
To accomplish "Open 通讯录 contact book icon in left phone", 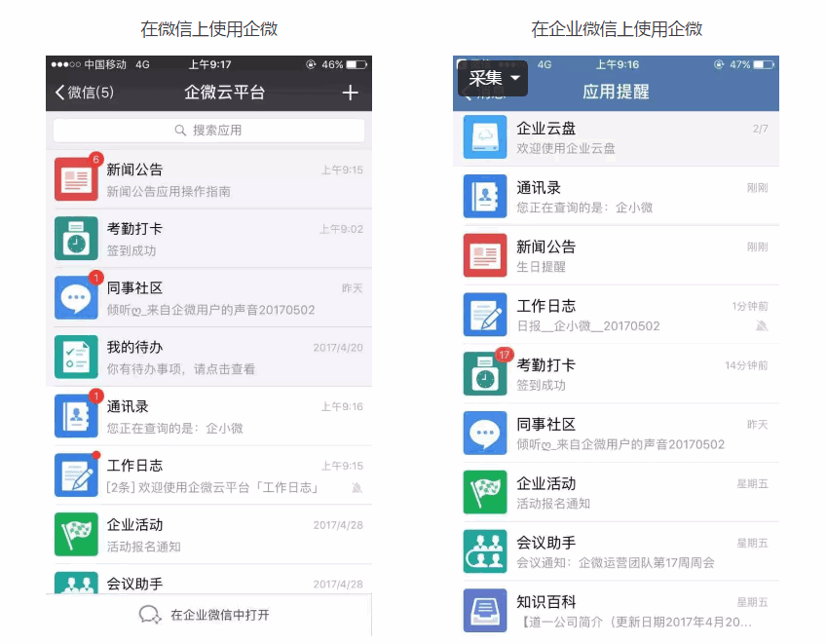I will [76, 416].
